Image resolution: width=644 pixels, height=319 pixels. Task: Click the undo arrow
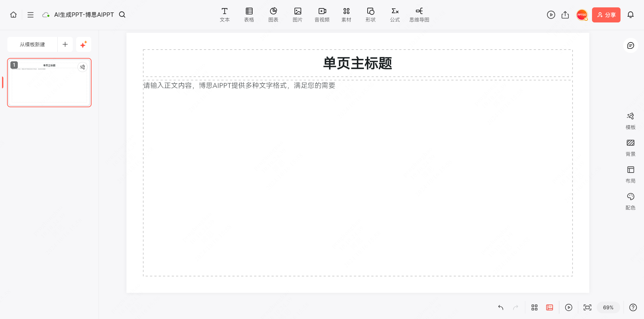(x=501, y=308)
